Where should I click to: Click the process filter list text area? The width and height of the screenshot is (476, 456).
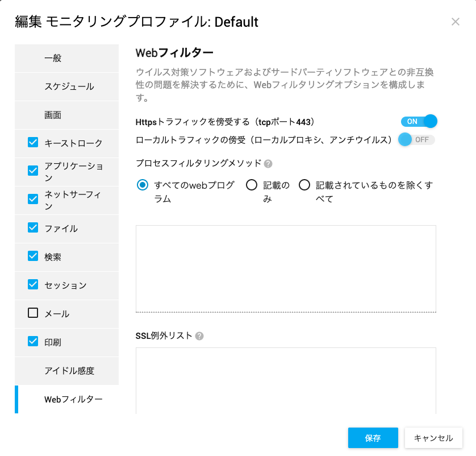click(x=286, y=269)
